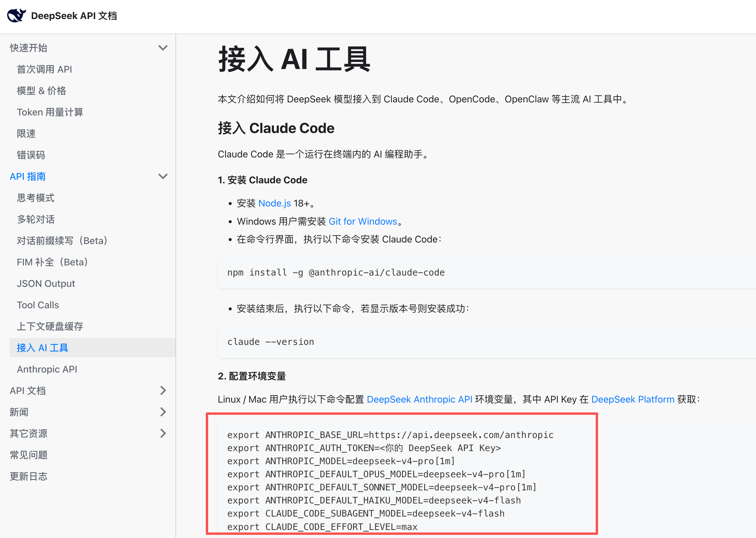Click the DeepSeek Anthropic API link
This screenshot has height=538, width=756.
coord(419,400)
